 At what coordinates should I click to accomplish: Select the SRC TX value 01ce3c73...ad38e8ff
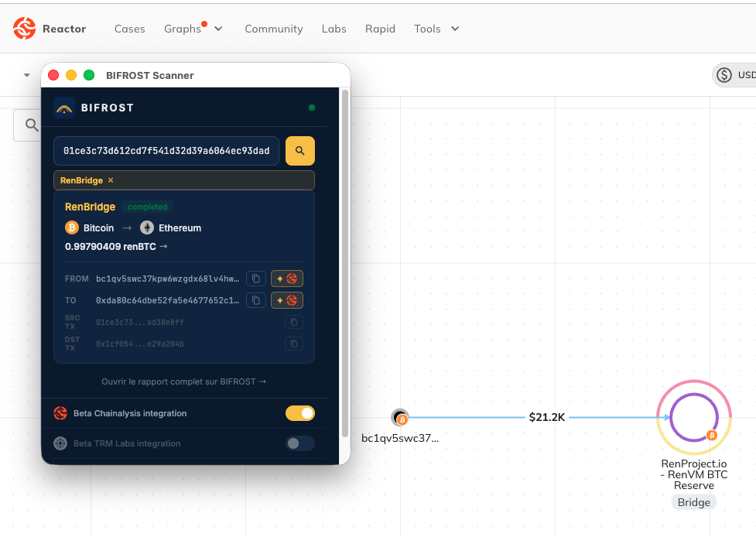tap(140, 322)
